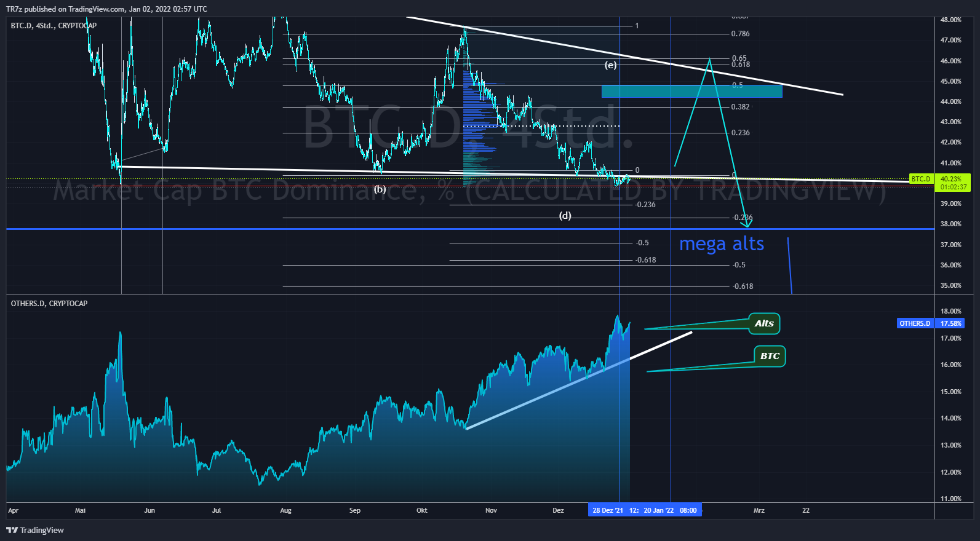
Task: Click the Aug label on time axis
Action: [x=285, y=510]
